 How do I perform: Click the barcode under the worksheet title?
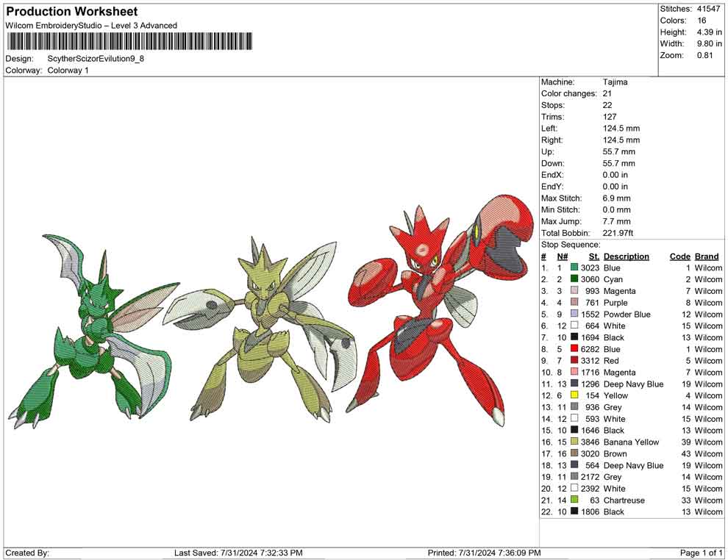tap(129, 41)
